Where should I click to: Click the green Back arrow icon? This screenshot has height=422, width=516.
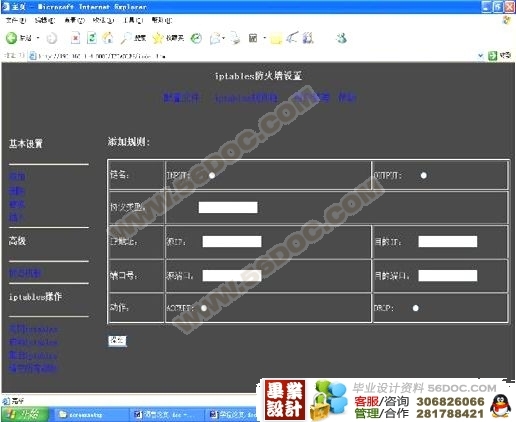pos(11,38)
